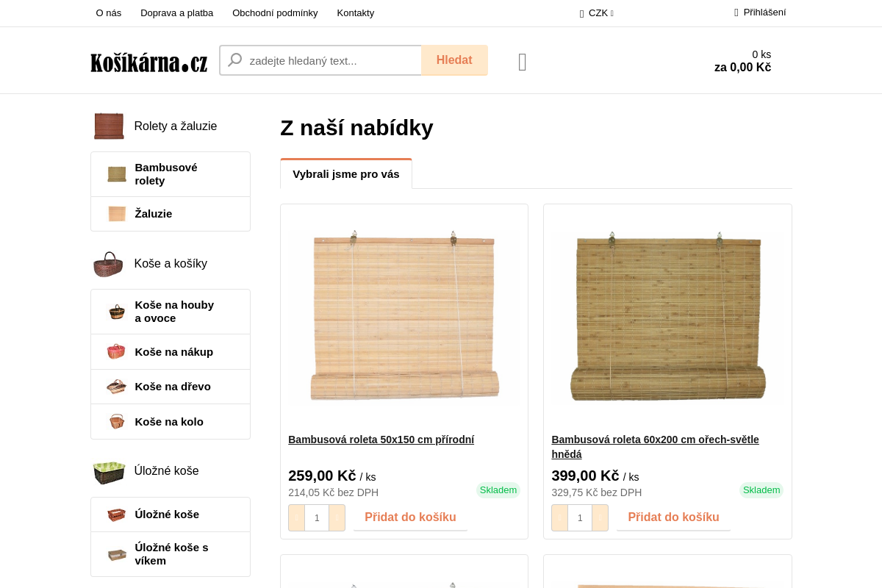Open the shopping cart summary

(x=742, y=61)
